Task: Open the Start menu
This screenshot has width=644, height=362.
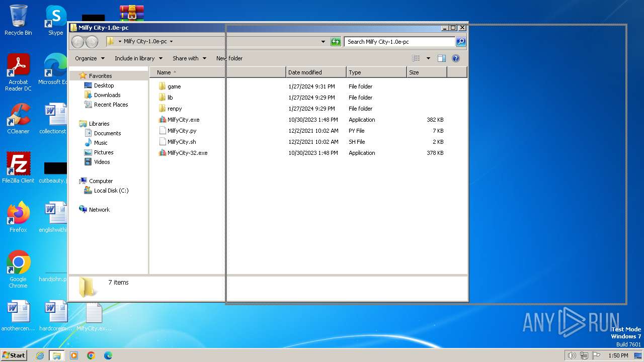Action: 14,355
